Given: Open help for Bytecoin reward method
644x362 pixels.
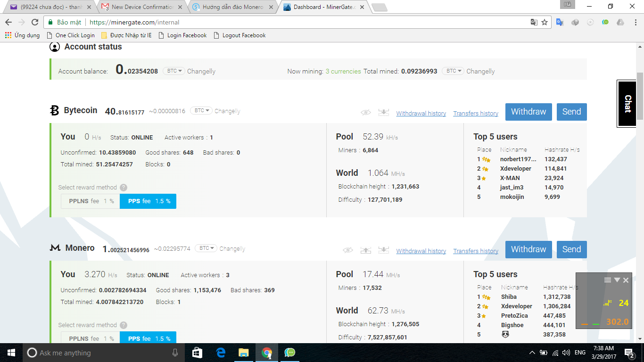Looking at the screenshot, I should [x=124, y=187].
